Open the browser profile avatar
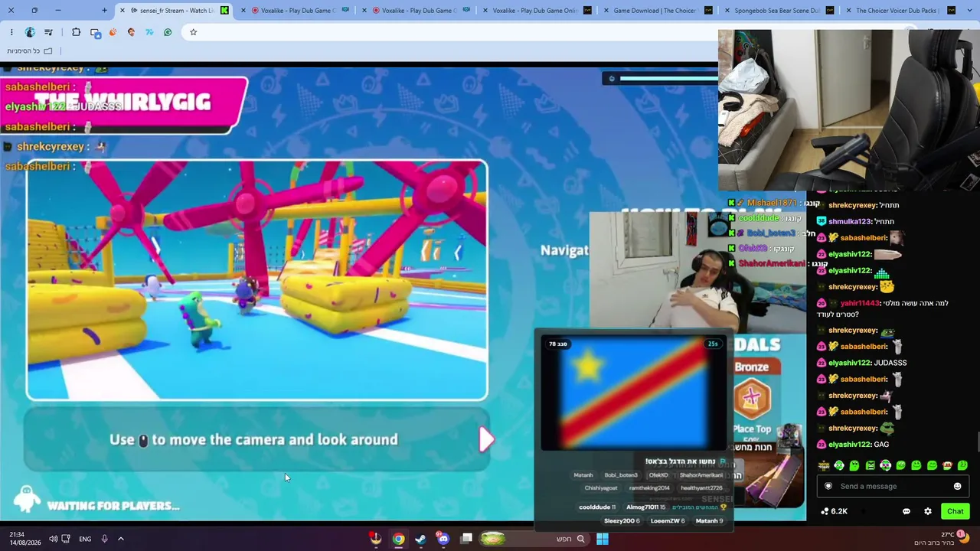980x551 pixels. [x=30, y=32]
